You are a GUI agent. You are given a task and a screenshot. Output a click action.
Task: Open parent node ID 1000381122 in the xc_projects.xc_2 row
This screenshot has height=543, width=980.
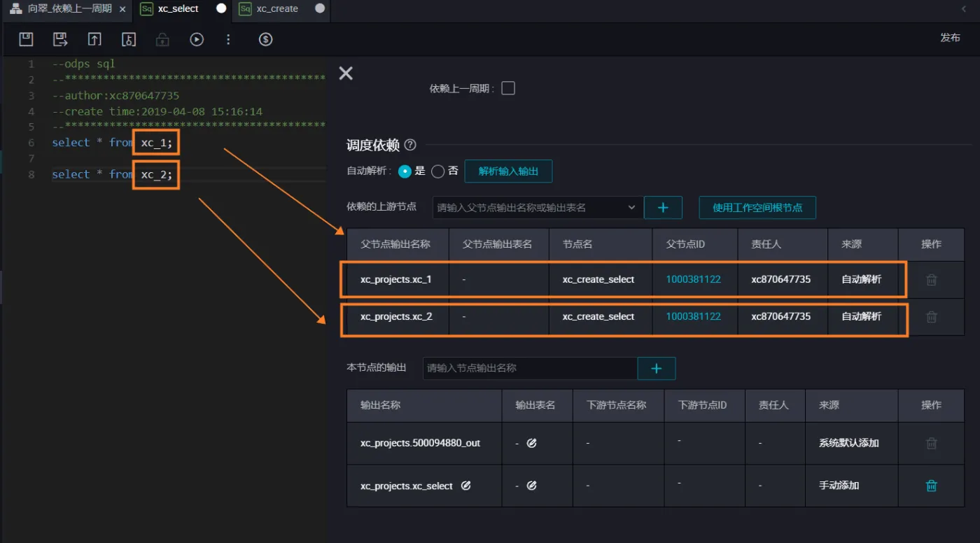pos(693,316)
